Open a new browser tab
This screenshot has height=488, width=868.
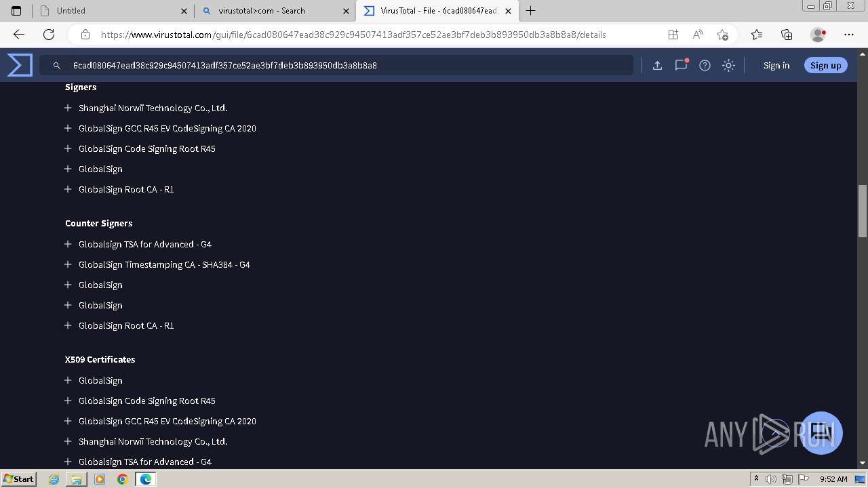coord(530,11)
